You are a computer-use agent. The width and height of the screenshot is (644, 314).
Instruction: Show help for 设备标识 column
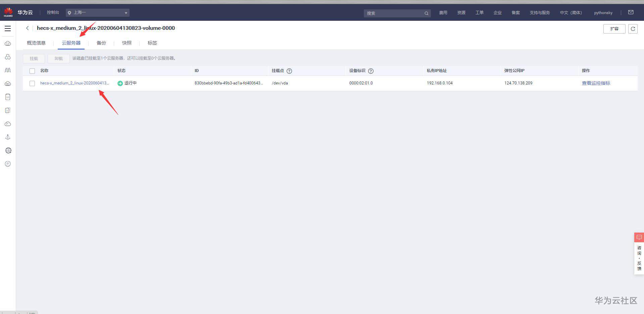(x=371, y=71)
